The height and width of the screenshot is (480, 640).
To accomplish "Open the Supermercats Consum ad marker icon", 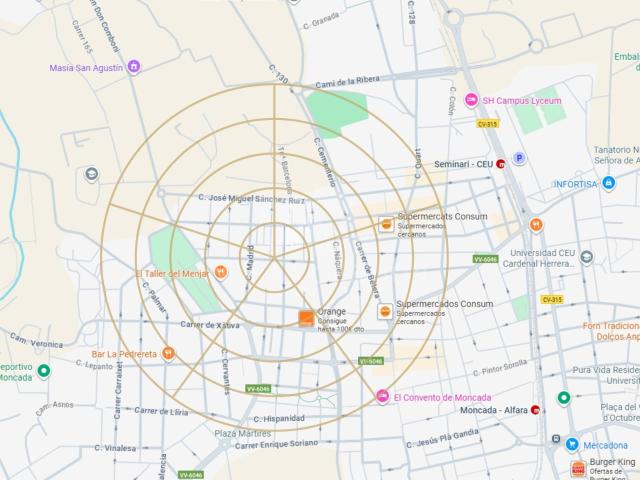I will click(386, 224).
